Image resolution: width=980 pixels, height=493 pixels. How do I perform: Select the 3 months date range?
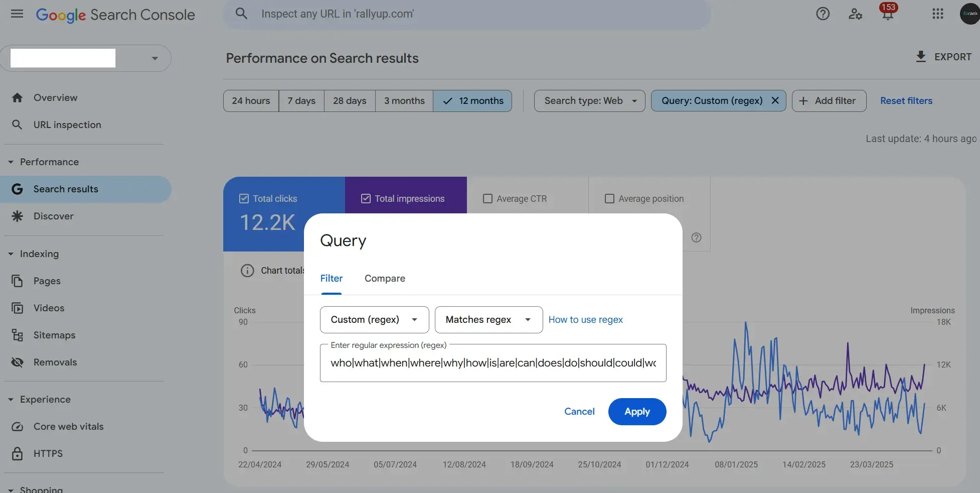403,100
